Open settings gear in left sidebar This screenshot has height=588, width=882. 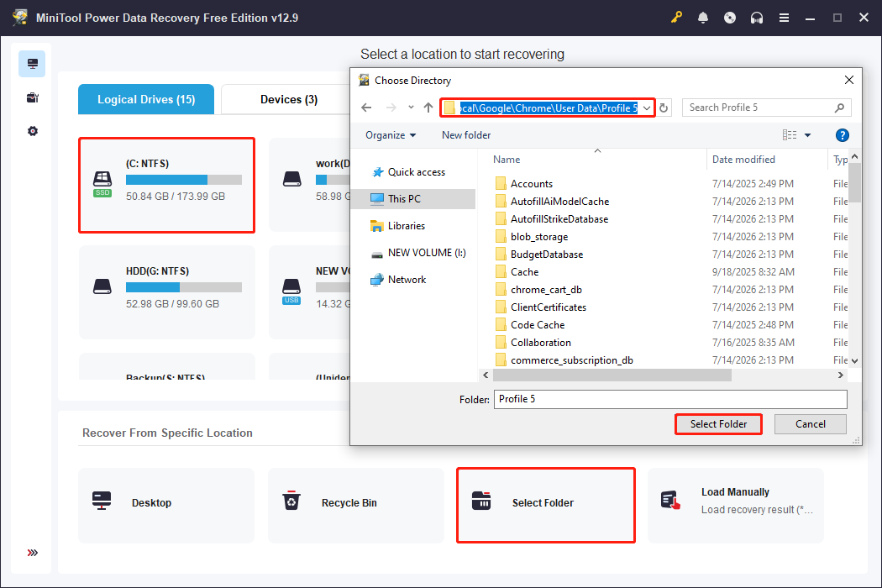(x=32, y=131)
